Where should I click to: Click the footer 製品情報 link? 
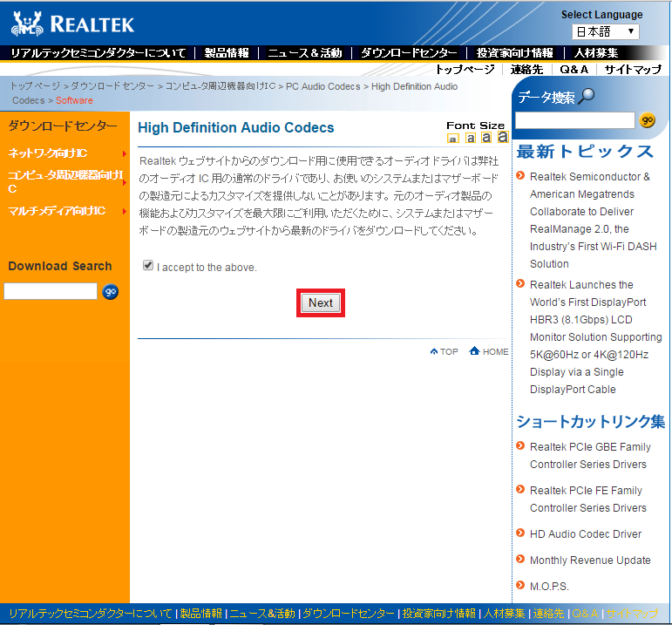point(201,614)
